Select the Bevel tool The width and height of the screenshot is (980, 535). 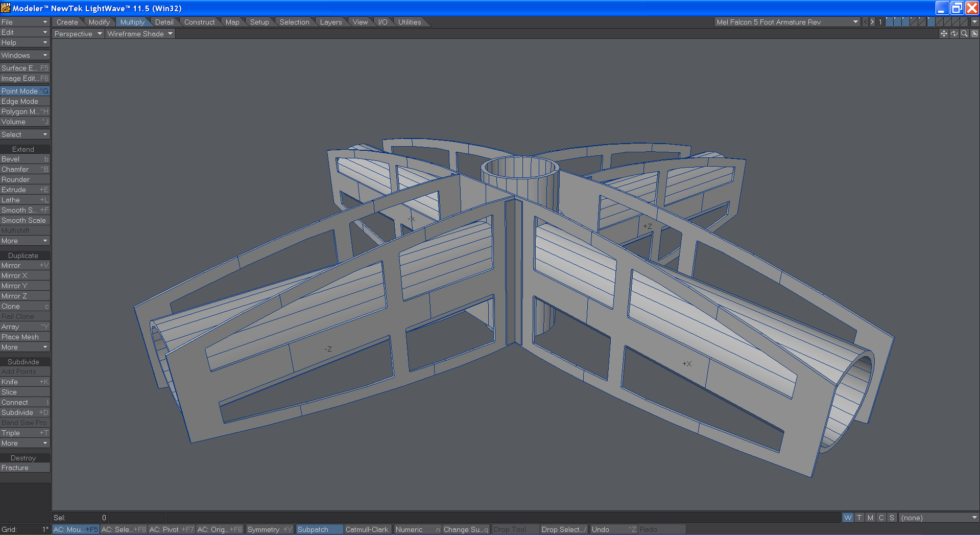coord(25,159)
